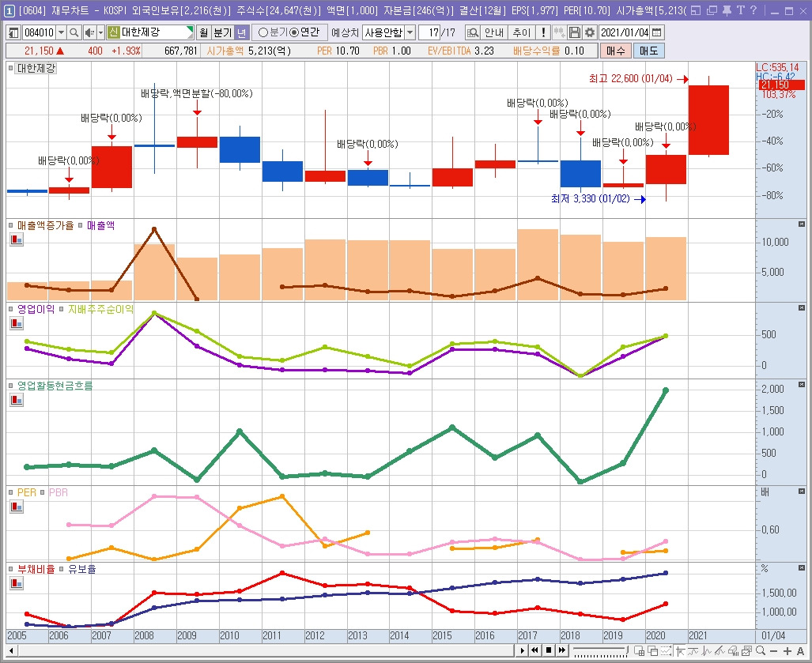Open the stock code 084010 dropdown
The height and width of the screenshot is (663, 812).
pyautogui.click(x=61, y=32)
